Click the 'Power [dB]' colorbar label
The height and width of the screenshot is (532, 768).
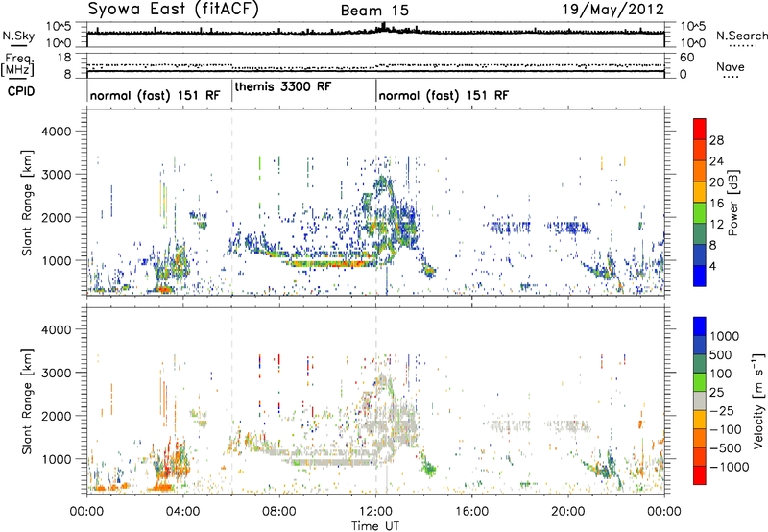tap(732, 203)
